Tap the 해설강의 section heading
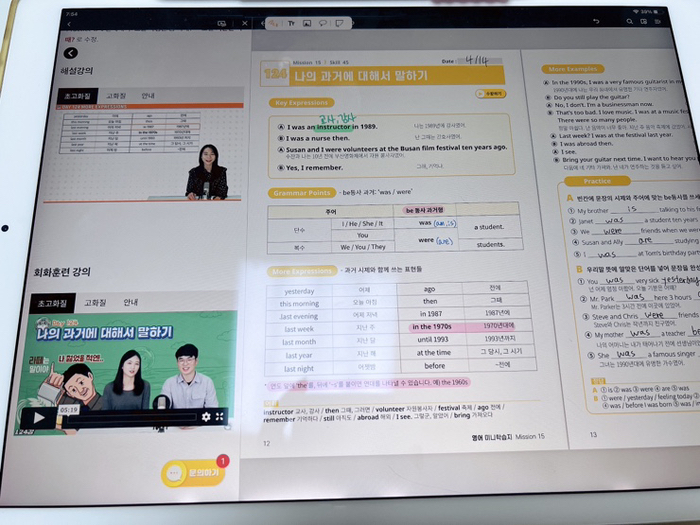 76,71
